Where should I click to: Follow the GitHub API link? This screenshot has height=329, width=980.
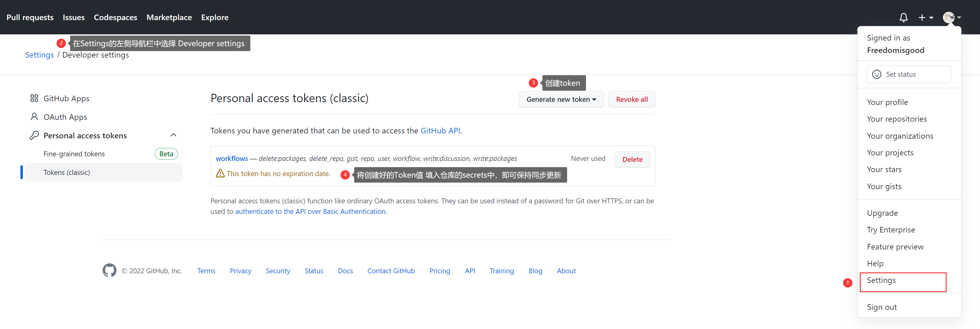[x=440, y=131]
